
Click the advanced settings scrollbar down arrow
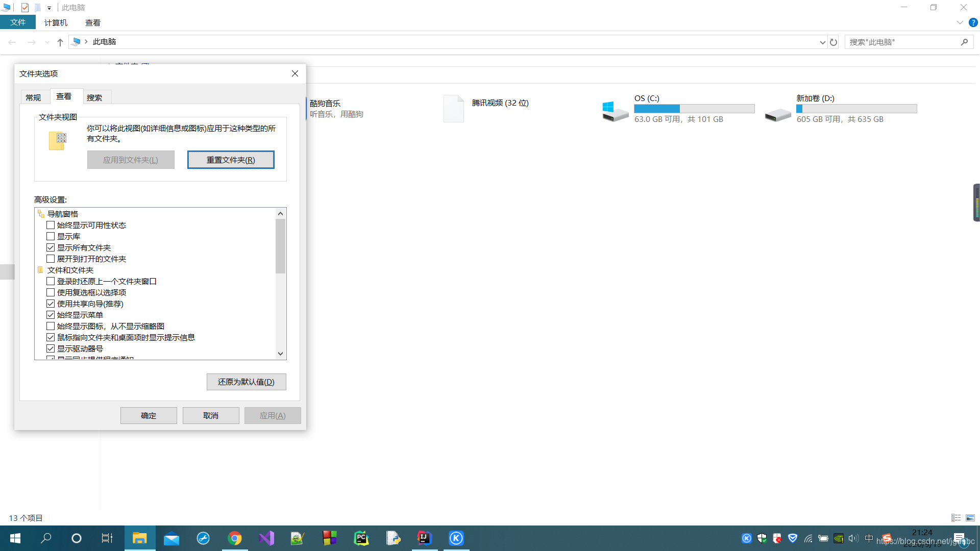(x=280, y=354)
